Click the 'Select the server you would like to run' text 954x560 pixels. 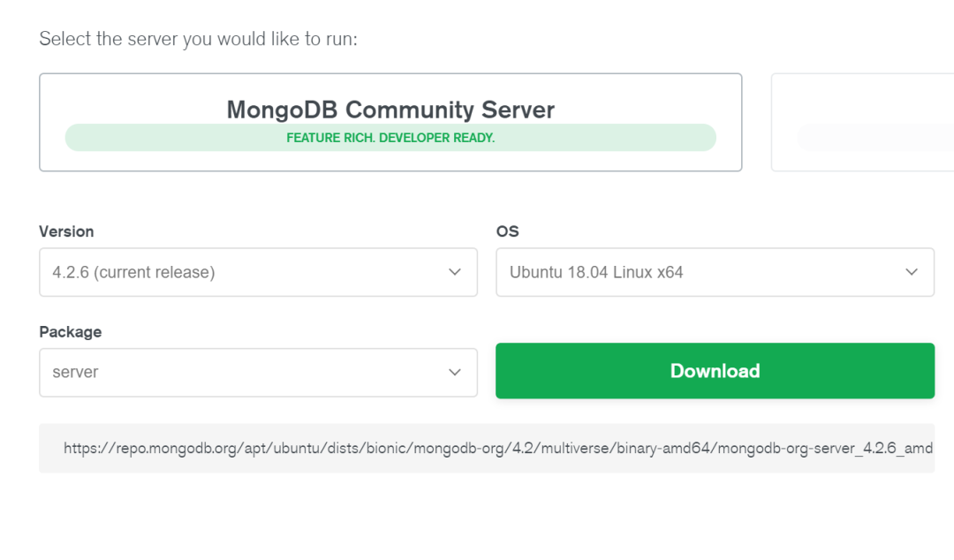coord(198,39)
